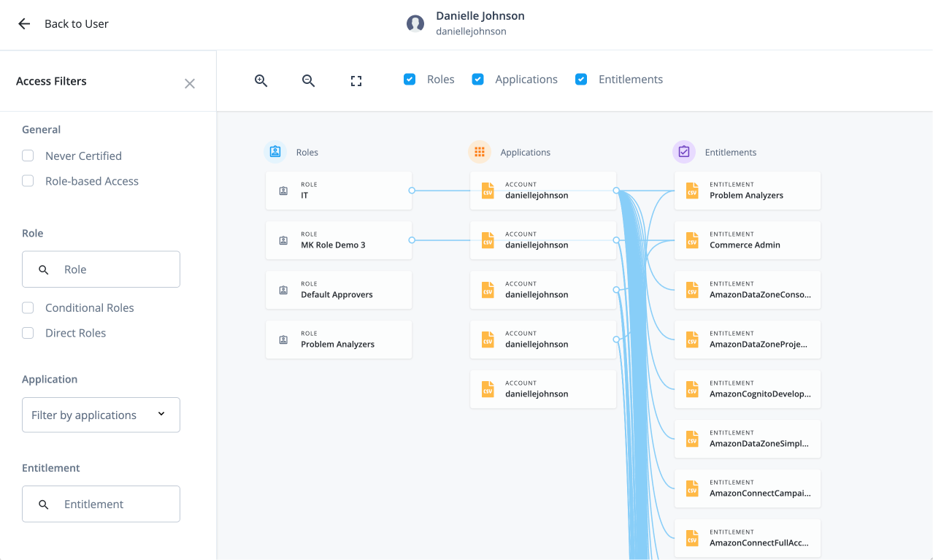
Task: Click the zoom in icon on toolbar
Action: 261,80
